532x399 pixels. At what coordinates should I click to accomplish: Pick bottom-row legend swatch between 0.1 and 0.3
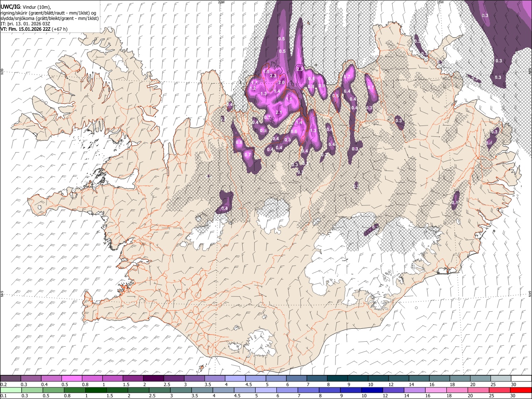click(10, 390)
